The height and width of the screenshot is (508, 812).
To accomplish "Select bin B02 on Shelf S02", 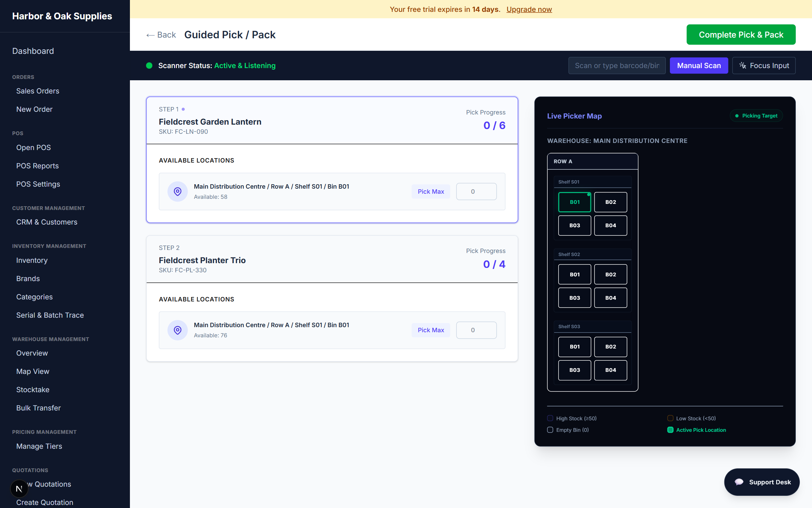I will [x=611, y=274].
